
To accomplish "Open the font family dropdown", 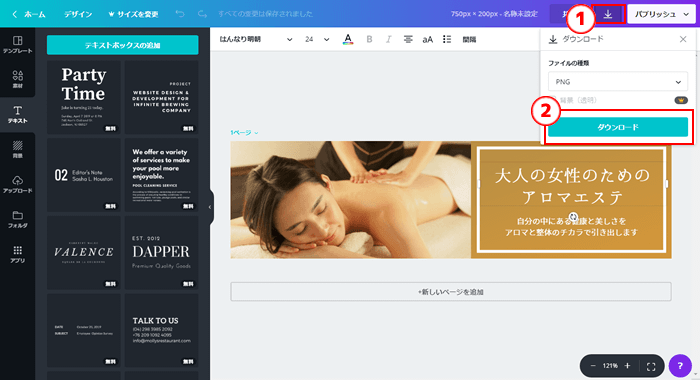I will [256, 39].
